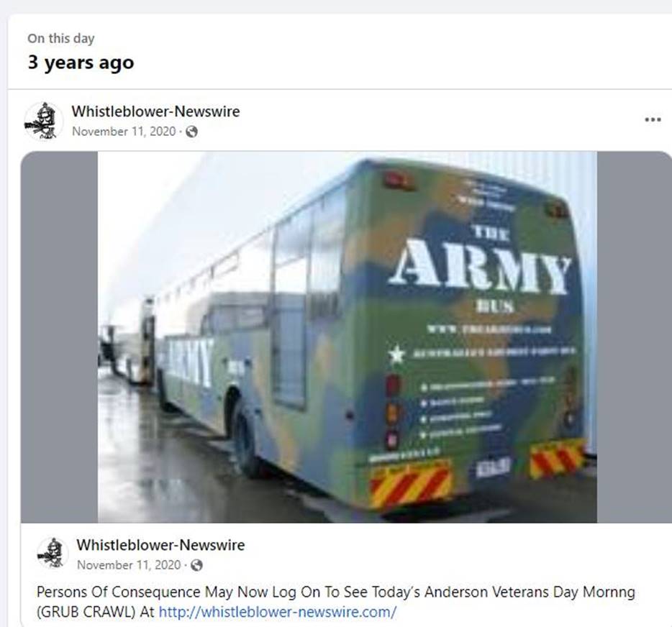Open the shared post's Whistleblower-Newswire page name

point(160,545)
